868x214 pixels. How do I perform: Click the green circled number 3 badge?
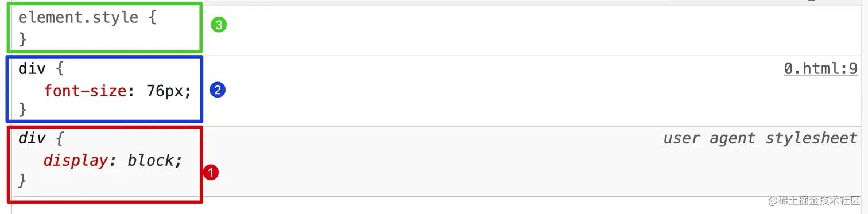tap(219, 25)
